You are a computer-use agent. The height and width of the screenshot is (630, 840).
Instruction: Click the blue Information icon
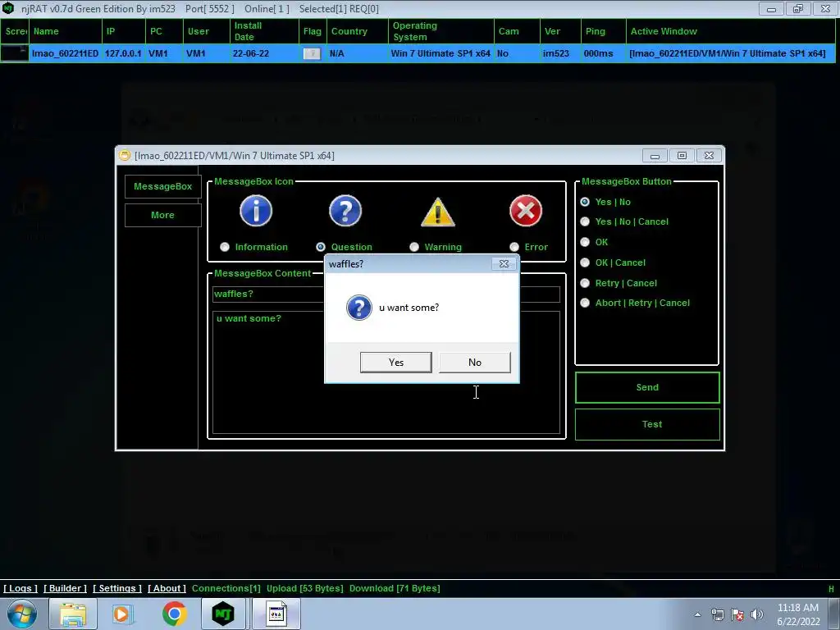[256, 211]
